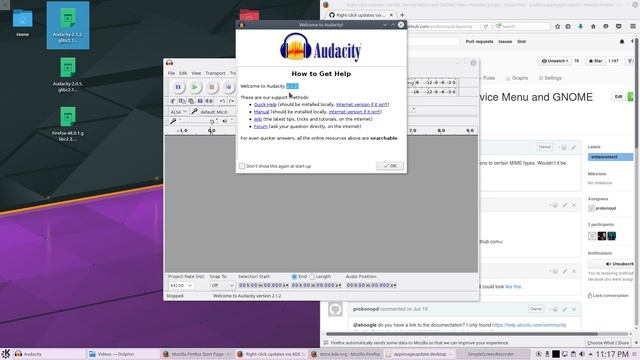Click the Forum link
Image resolution: width=640 pixels, height=360 pixels.
point(260,127)
